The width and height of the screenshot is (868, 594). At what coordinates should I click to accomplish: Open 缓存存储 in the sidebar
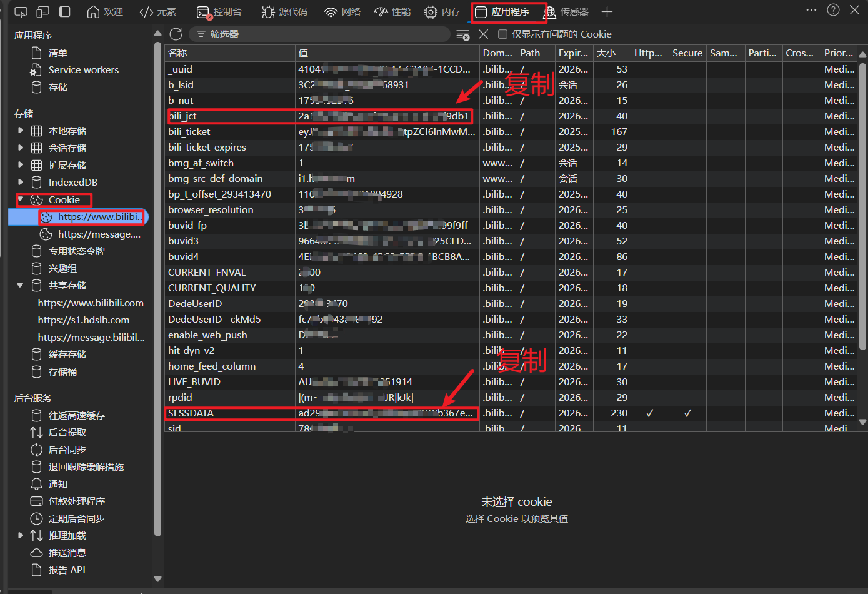[67, 355]
